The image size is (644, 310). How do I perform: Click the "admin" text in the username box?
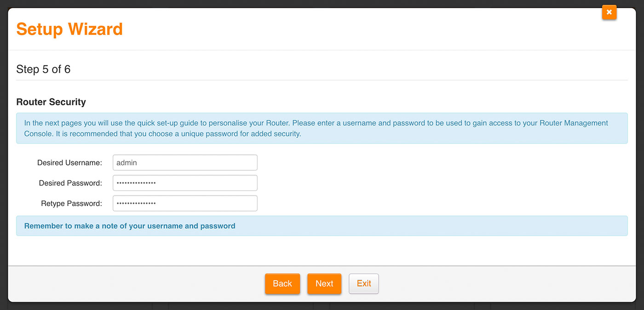tap(126, 163)
